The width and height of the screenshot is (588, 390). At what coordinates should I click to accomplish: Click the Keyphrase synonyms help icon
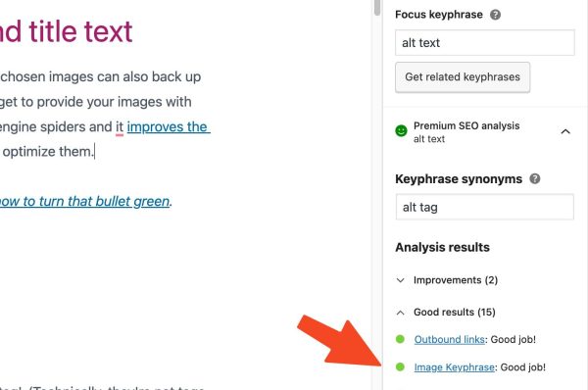[535, 179]
